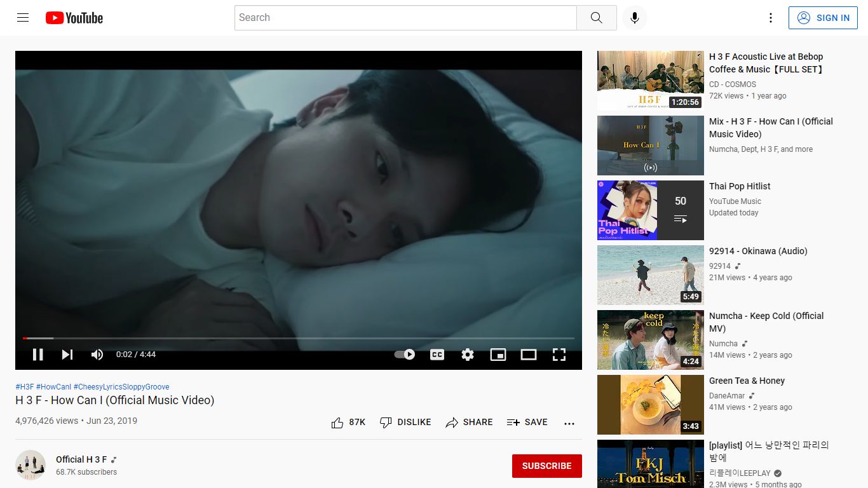
Task: Open Mix - H 3 F thumbnail
Action: (x=651, y=146)
